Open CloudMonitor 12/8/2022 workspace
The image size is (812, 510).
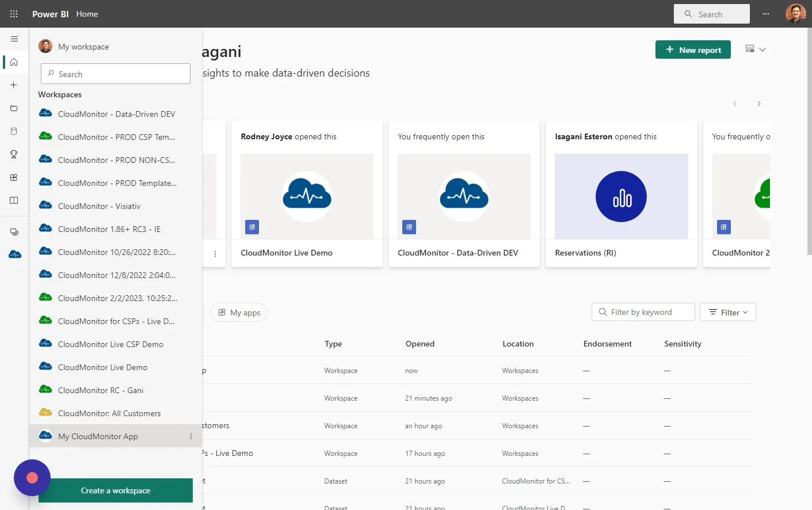point(116,275)
